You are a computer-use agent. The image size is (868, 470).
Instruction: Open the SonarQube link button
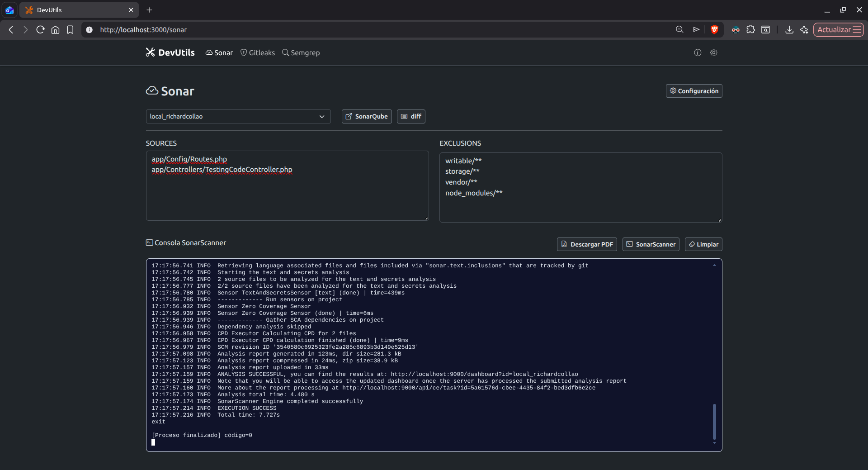[367, 116]
